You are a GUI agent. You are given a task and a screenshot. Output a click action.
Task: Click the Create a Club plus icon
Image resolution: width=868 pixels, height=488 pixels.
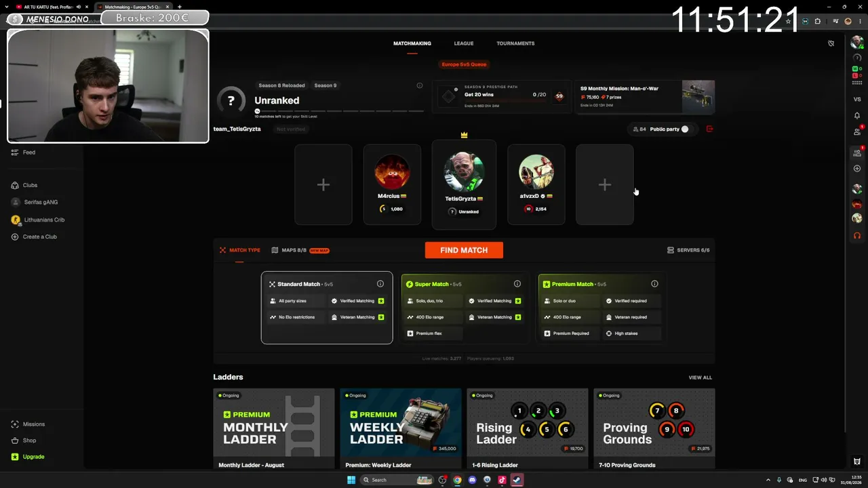coord(15,237)
